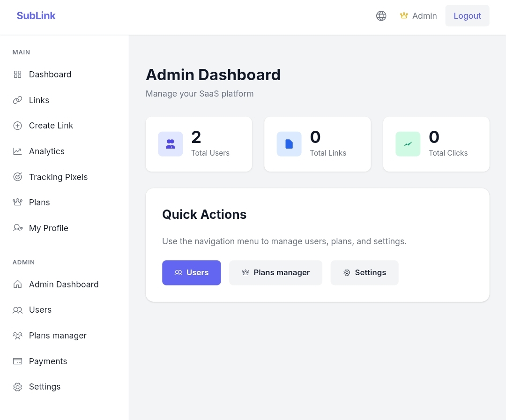Image resolution: width=506 pixels, height=420 pixels.
Task: Click the crown icon beside Admin
Action: tap(404, 15)
